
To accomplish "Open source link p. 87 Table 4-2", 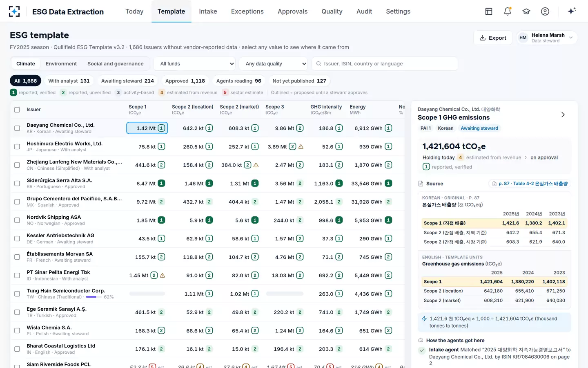I will coord(530,184).
